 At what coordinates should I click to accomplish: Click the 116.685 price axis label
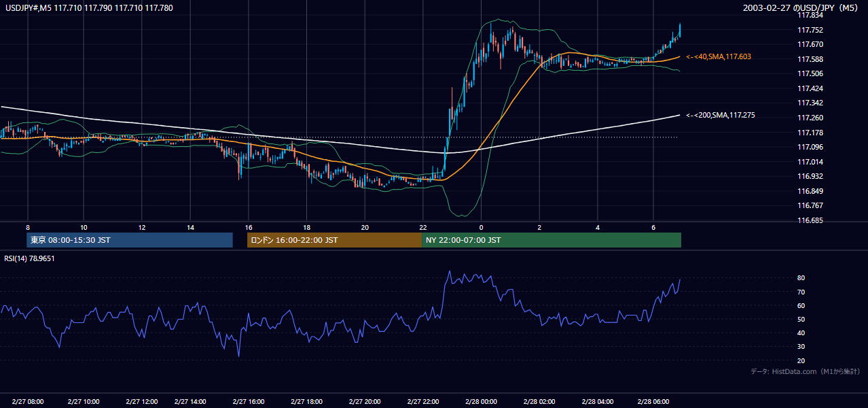coord(810,220)
